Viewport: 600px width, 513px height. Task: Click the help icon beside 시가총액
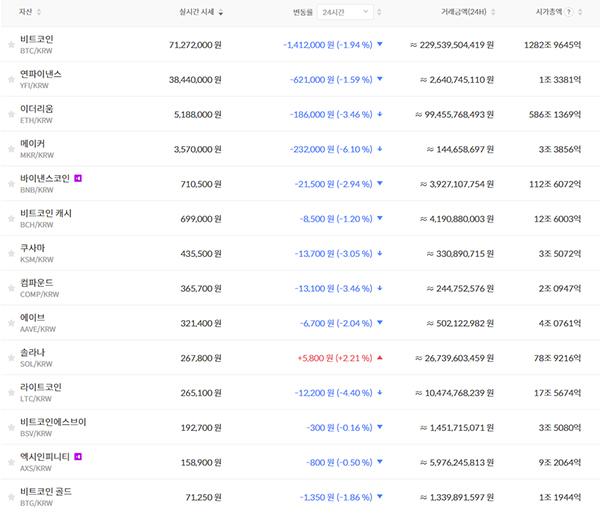pyautogui.click(x=569, y=12)
